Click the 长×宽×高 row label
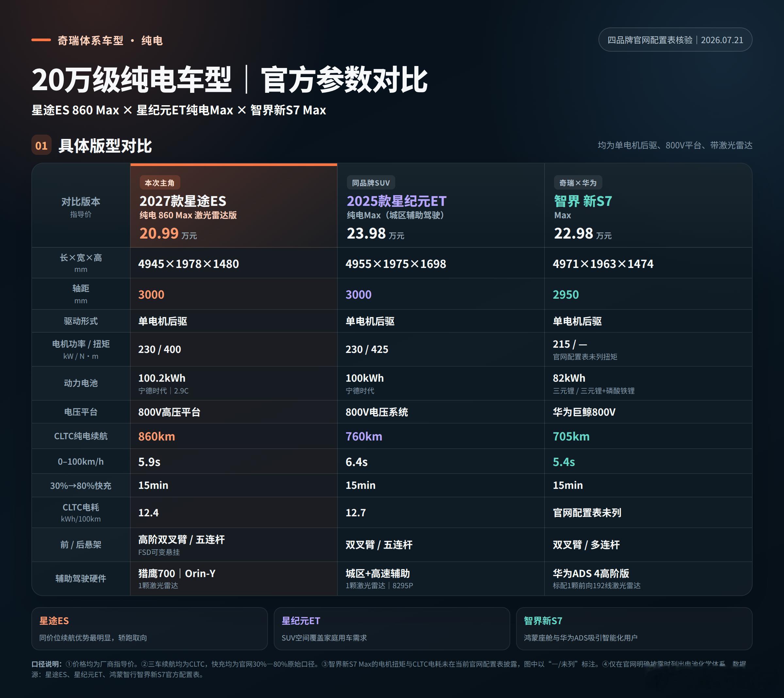Screen dimensions: 784x698 (x=81, y=263)
